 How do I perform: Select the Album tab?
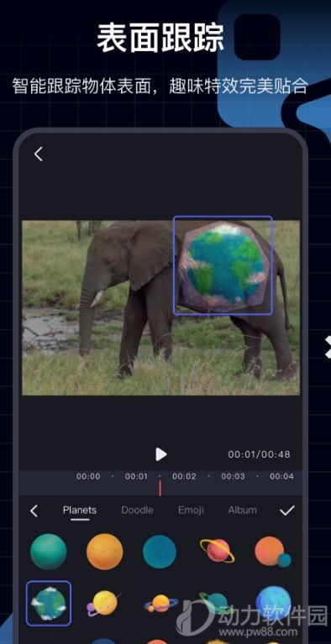pos(242,510)
